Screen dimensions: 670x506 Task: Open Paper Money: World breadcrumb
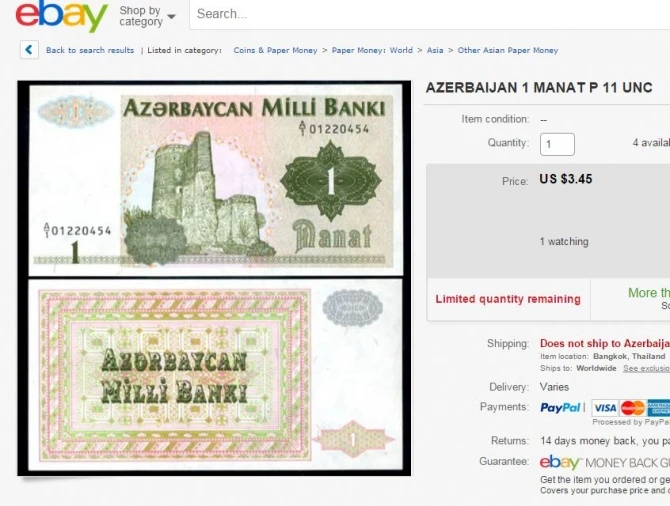[372, 50]
